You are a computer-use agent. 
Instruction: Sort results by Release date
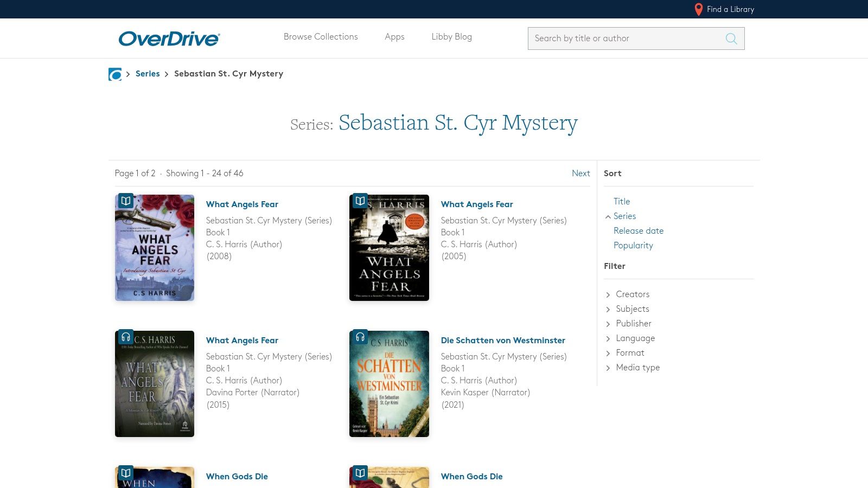click(638, 231)
